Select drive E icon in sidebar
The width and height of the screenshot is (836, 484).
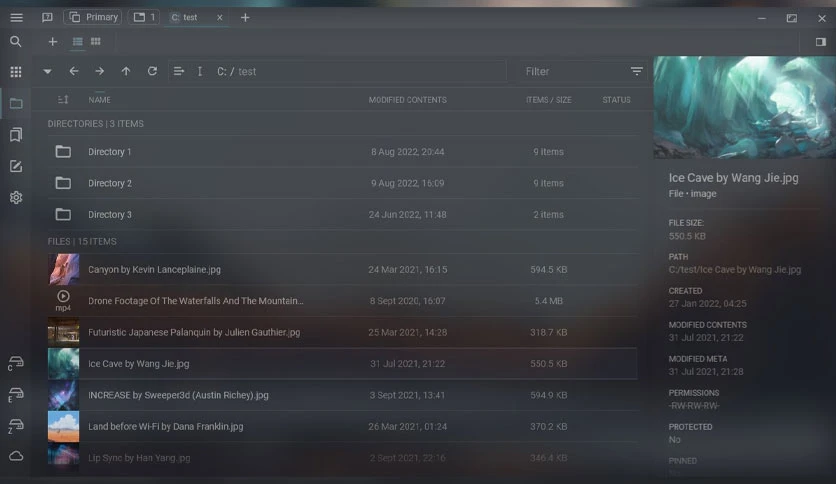point(15,395)
